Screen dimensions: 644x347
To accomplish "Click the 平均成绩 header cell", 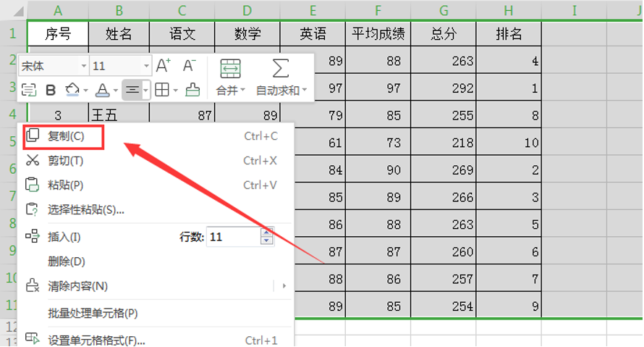I will coord(378,34).
